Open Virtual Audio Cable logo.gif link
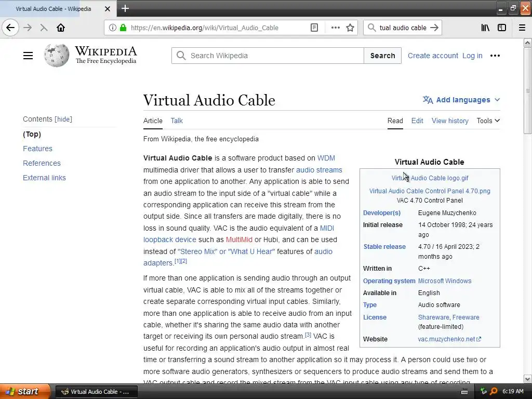The height and width of the screenshot is (399, 532). 430,178
